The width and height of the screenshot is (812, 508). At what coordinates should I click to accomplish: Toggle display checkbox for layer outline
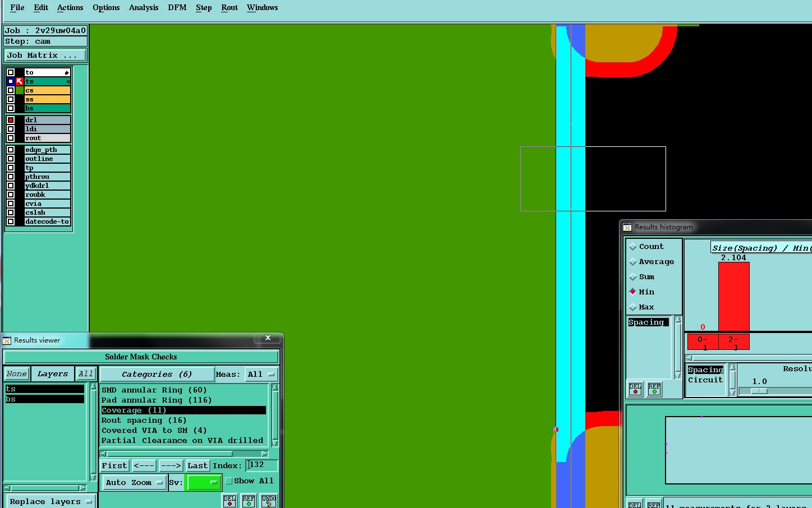[11, 159]
